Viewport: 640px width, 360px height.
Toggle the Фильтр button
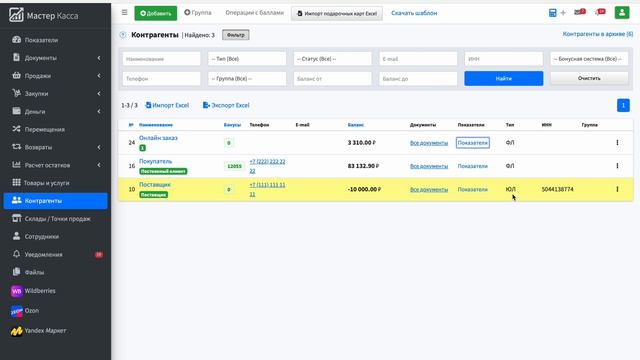236,35
